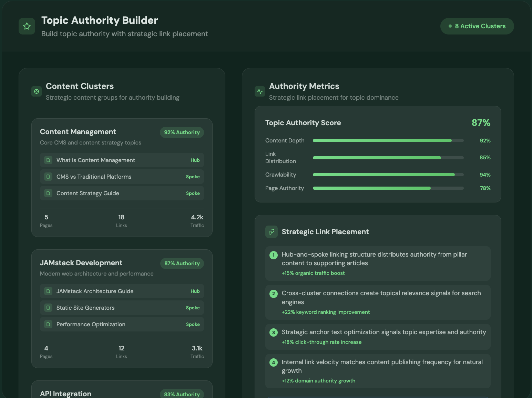The image size is (532, 398).
Task: Click the Hub tag on JAMstack Architecture Guide
Action: (195, 291)
